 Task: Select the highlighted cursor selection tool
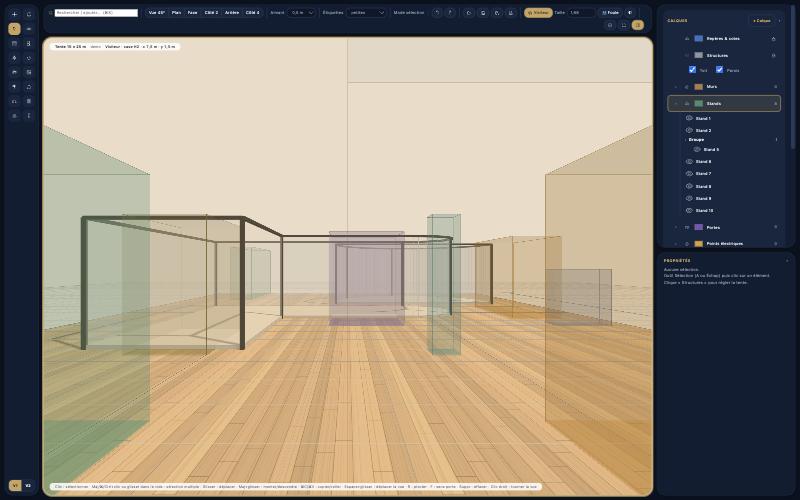(14, 29)
